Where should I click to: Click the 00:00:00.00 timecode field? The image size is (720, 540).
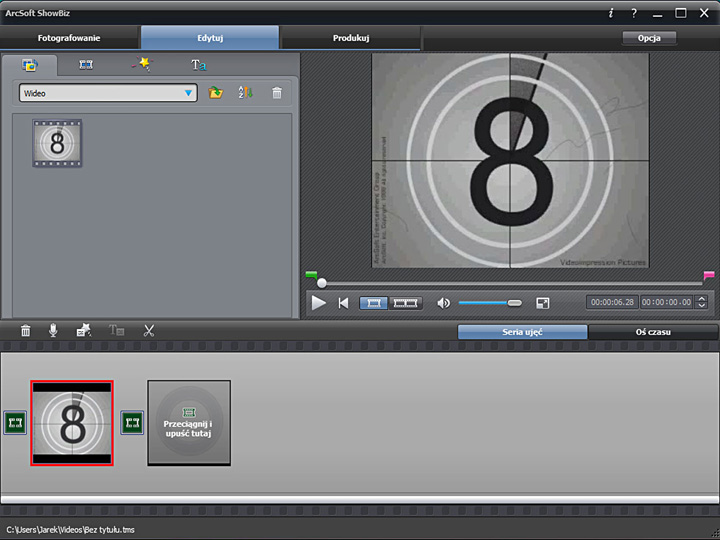(666, 302)
